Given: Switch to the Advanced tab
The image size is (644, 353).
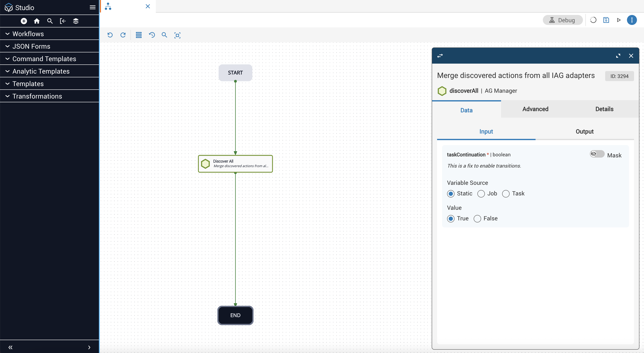Looking at the screenshot, I should 535,109.
